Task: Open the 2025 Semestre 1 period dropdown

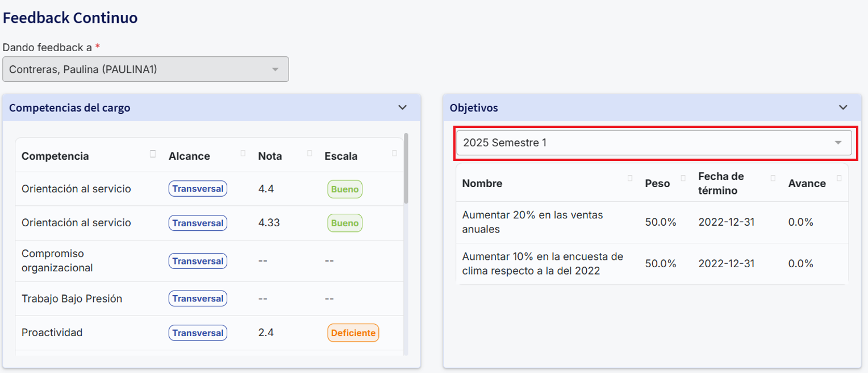Action: (653, 143)
